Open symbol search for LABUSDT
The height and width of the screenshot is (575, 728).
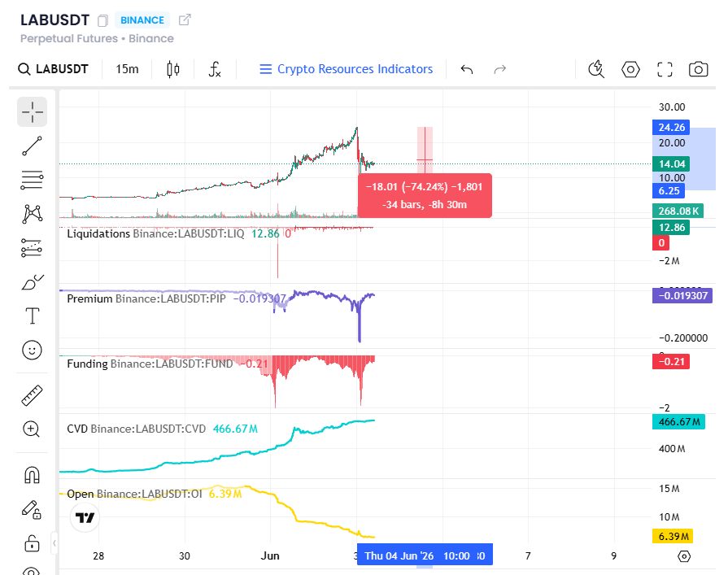[53, 69]
